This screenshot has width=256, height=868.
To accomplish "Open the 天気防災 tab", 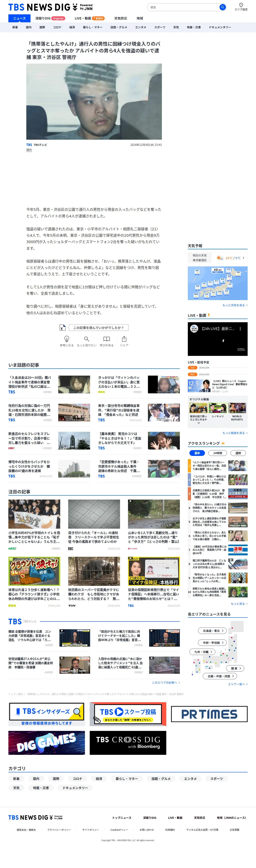I will coord(120,19).
